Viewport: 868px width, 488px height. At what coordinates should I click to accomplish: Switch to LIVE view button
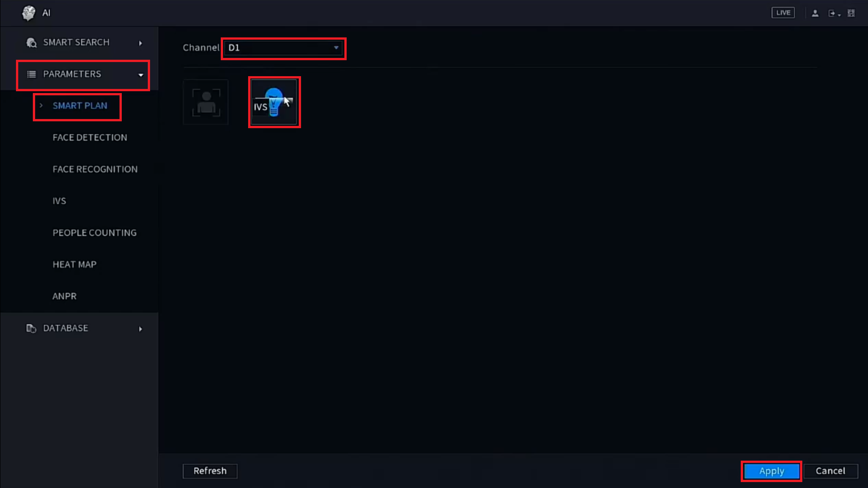(783, 13)
